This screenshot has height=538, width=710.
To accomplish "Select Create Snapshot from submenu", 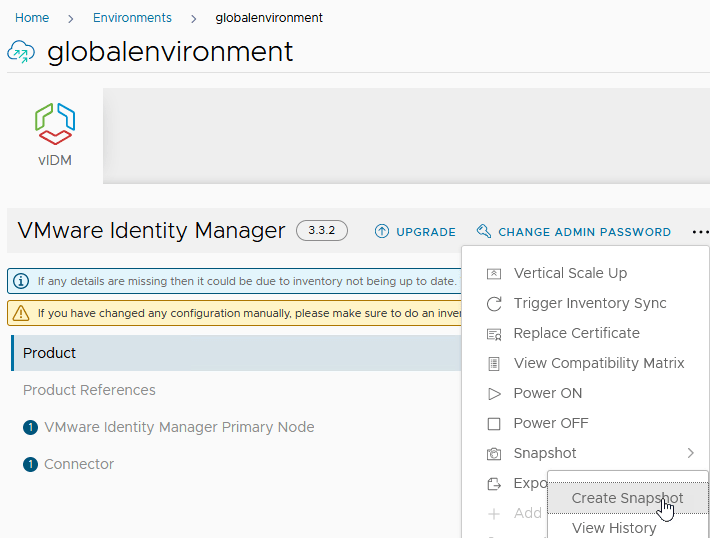I will pyautogui.click(x=627, y=498).
